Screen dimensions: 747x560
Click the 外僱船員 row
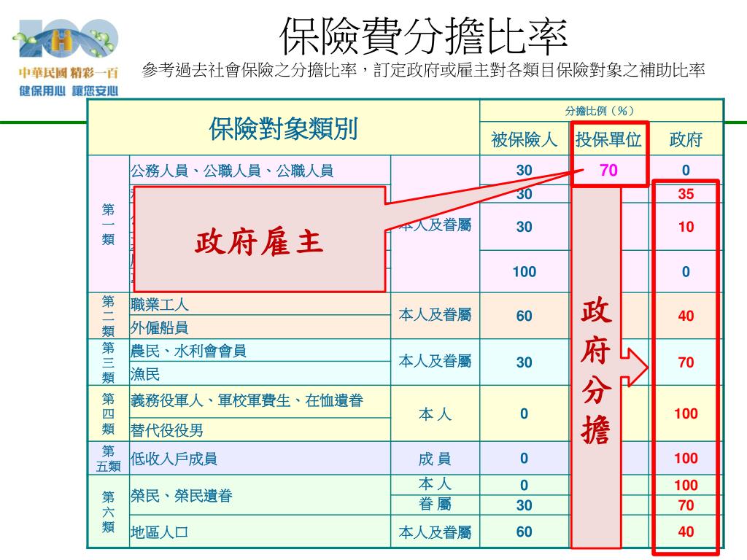coord(260,327)
